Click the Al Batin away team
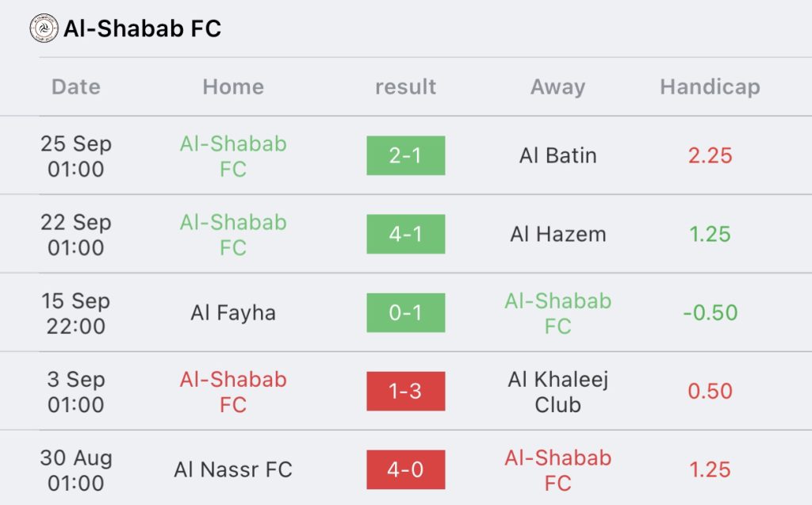Image resolution: width=812 pixels, height=505 pixels. pos(557,155)
